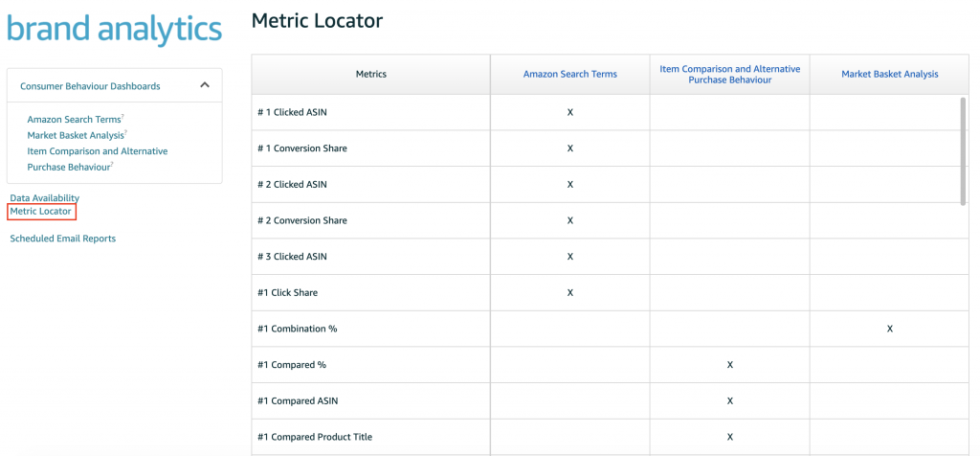Select the '#1 Compared Product Title' row label
980x456 pixels.
click(x=315, y=437)
